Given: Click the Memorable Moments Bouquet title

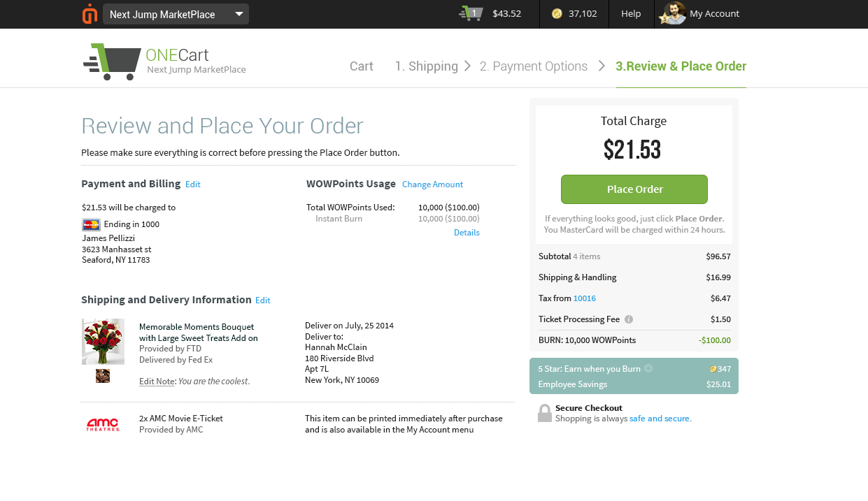Looking at the screenshot, I should click(x=199, y=333).
